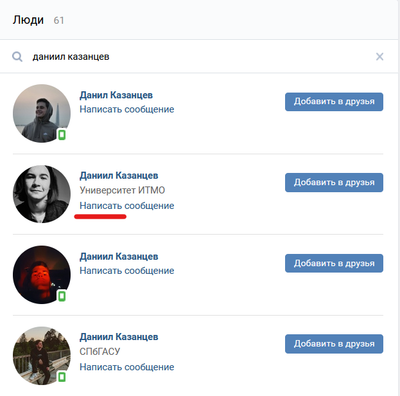Add the СПбГАСУ user to friends
The image size is (400, 396).
[x=334, y=344]
